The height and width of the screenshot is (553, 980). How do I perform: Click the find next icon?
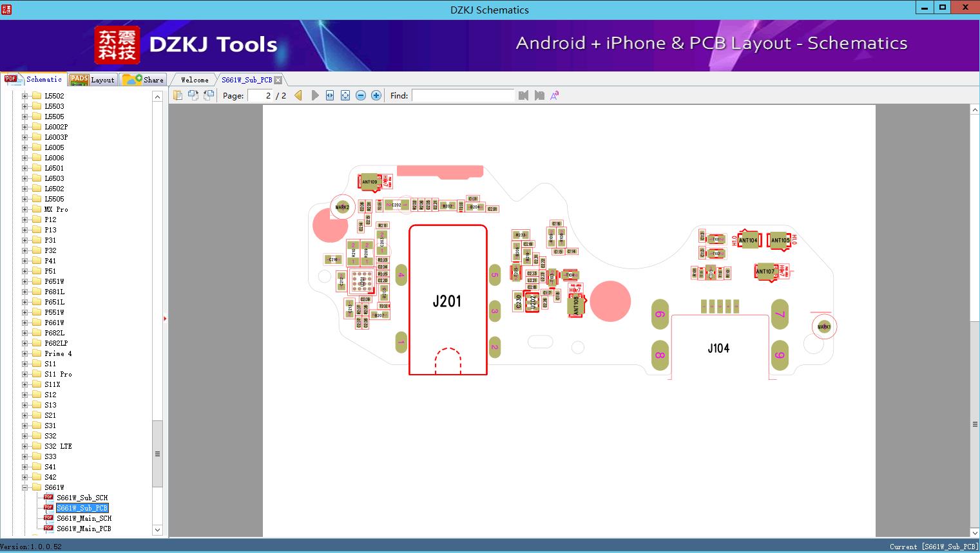(539, 95)
